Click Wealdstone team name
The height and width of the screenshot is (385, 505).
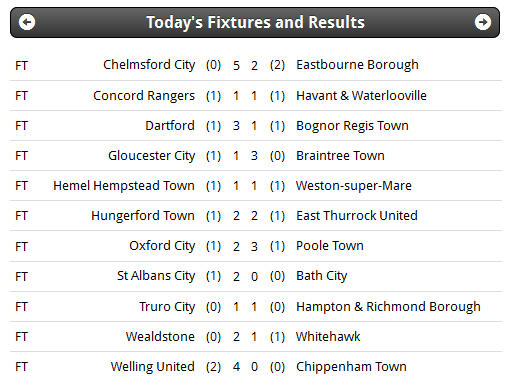pos(160,337)
